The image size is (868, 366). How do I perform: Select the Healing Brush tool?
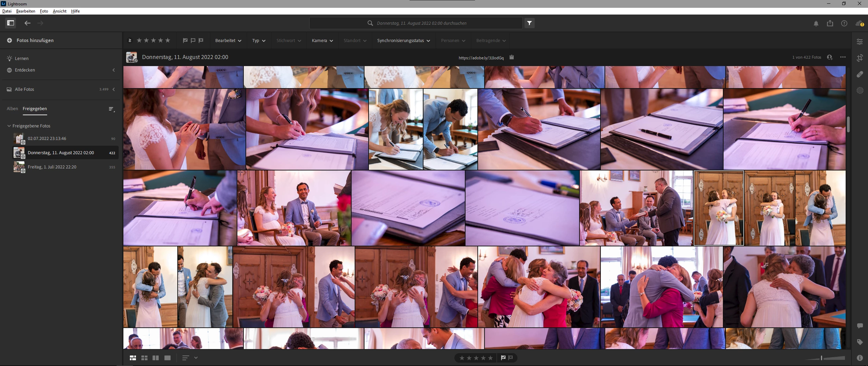click(x=860, y=74)
